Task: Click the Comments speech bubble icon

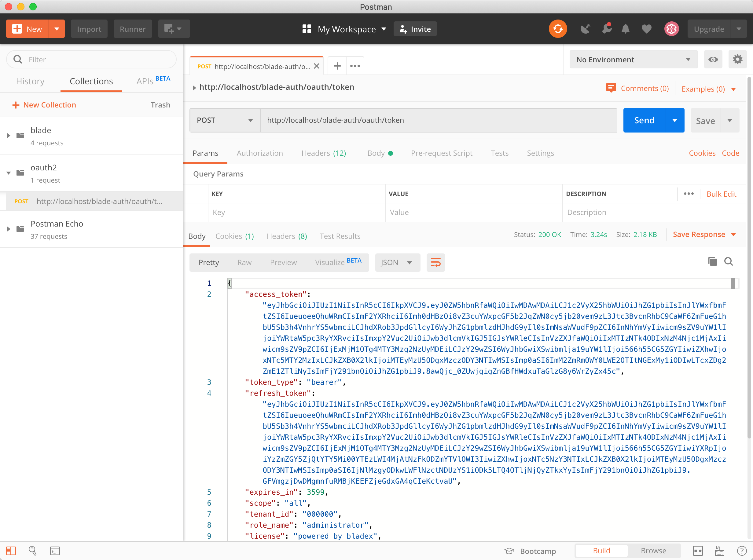Action: tap(611, 88)
